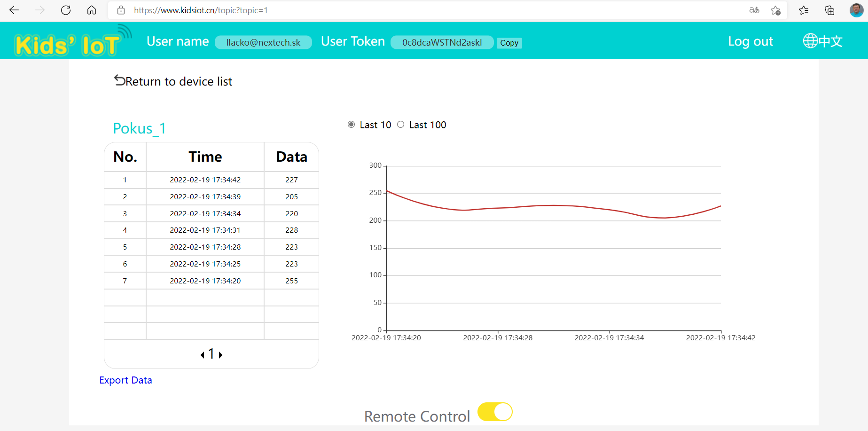The image size is (868, 431).
Task: Open the favorites list icon
Action: coord(804,10)
